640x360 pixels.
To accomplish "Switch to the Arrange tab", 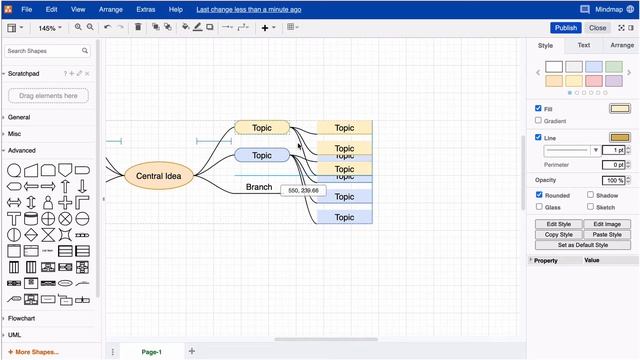I will click(622, 45).
